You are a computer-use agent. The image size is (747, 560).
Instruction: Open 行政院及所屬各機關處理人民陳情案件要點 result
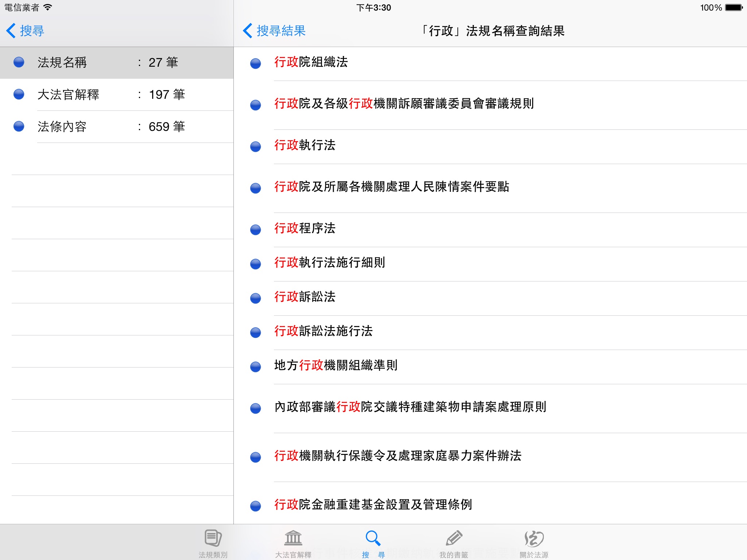click(x=490, y=188)
